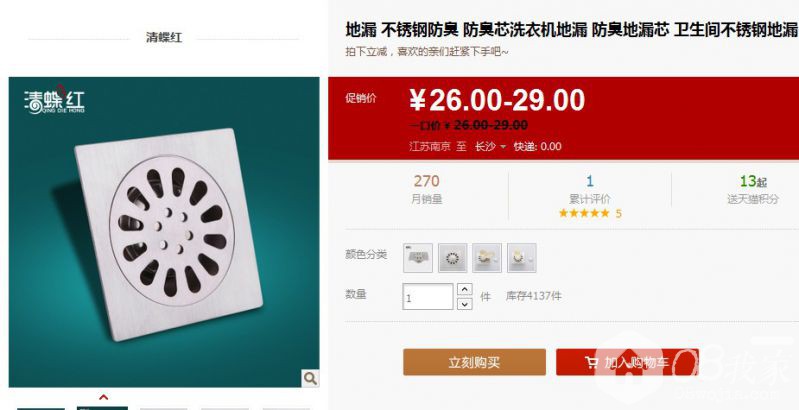Image resolution: width=799 pixels, height=410 pixels.
Task: Select the first color option thumbnail
Action: tap(418, 258)
